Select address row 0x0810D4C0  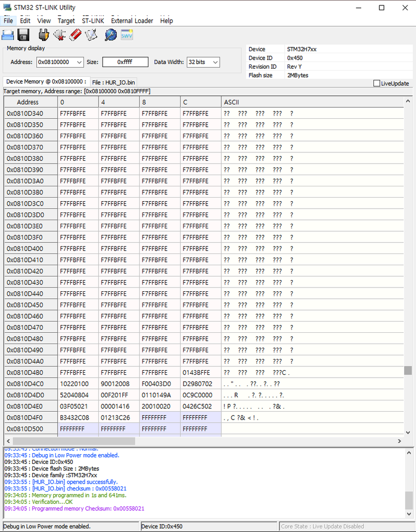click(x=31, y=384)
